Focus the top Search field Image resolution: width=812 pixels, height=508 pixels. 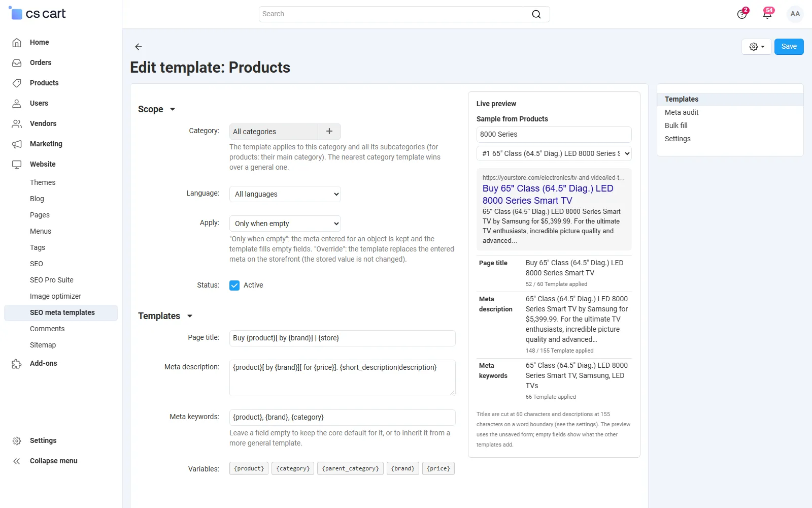point(404,14)
